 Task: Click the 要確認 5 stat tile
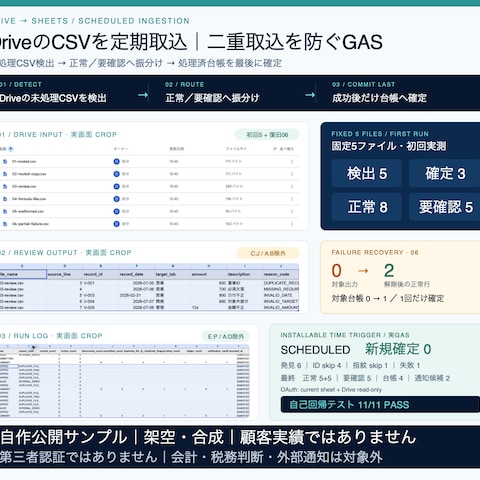tap(445, 207)
